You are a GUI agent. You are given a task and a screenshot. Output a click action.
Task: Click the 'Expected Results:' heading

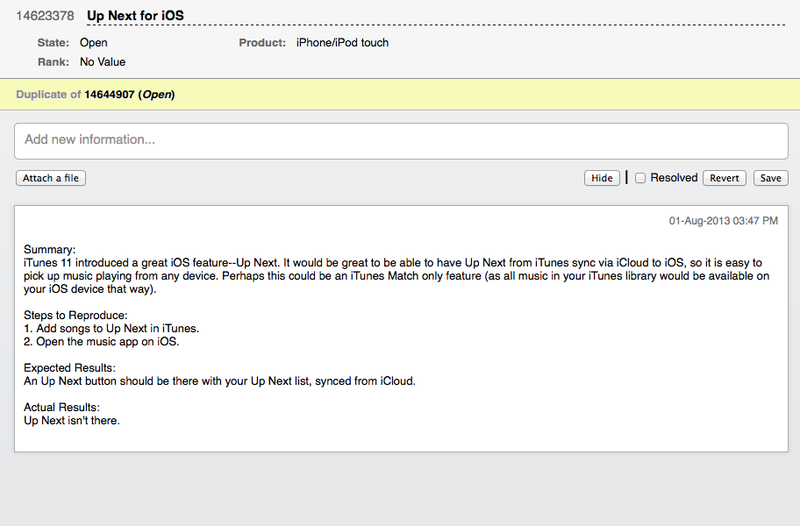click(x=69, y=368)
